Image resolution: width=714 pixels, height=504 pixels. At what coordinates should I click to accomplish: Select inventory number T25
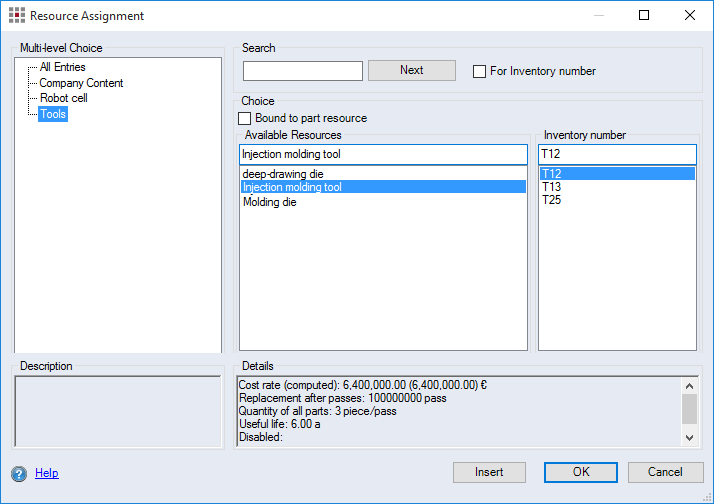click(617, 200)
